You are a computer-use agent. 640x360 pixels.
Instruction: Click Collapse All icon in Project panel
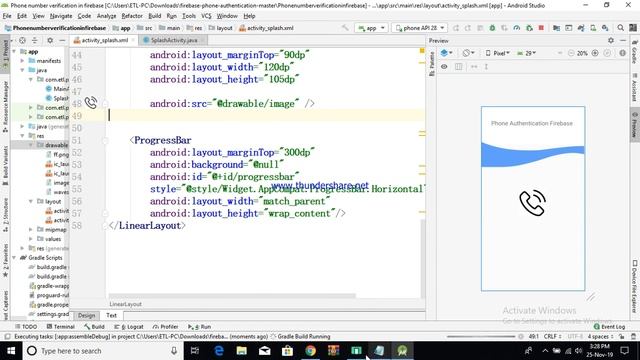[35, 40]
